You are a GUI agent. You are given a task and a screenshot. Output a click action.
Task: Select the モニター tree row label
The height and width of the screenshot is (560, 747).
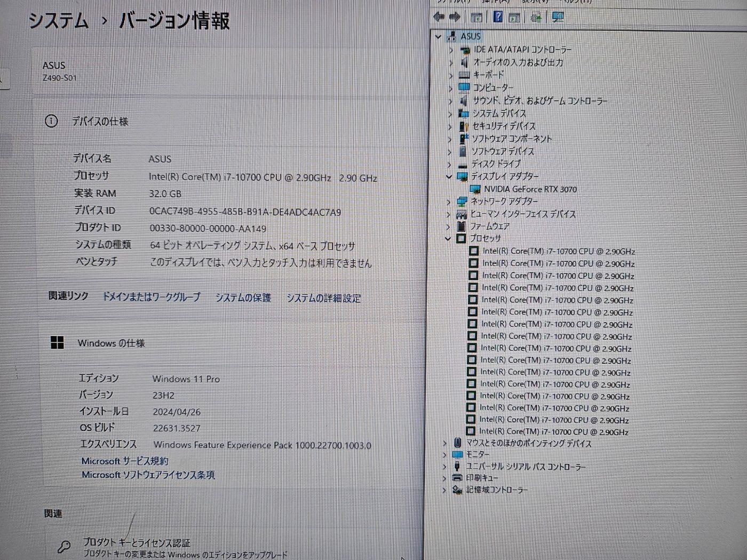(478, 454)
